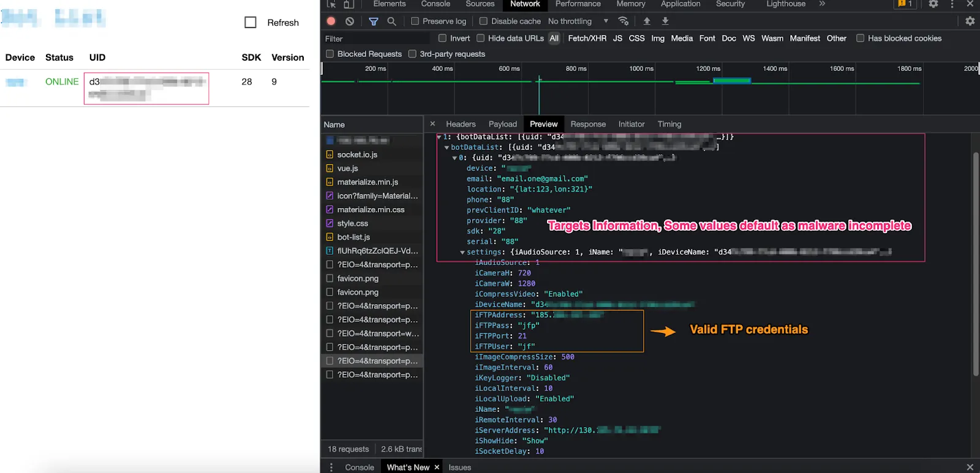This screenshot has width=980, height=473.
Task: Switch to the Headers tab
Action: coord(461,124)
